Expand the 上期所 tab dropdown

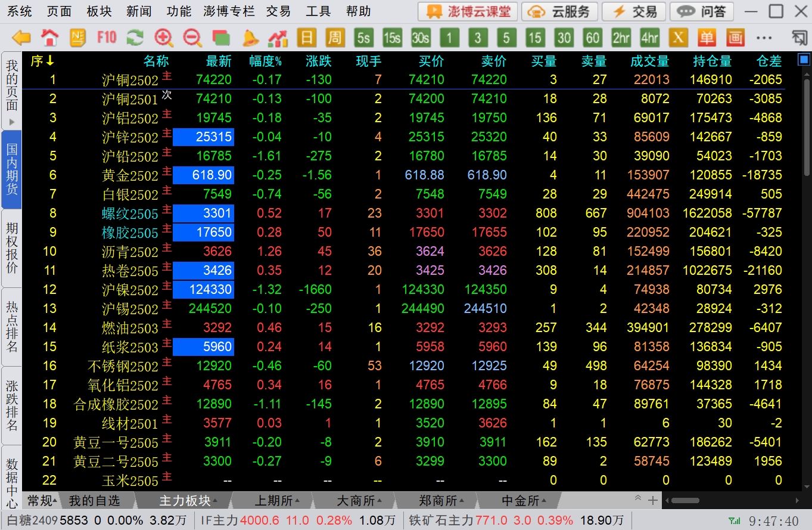[297, 501]
